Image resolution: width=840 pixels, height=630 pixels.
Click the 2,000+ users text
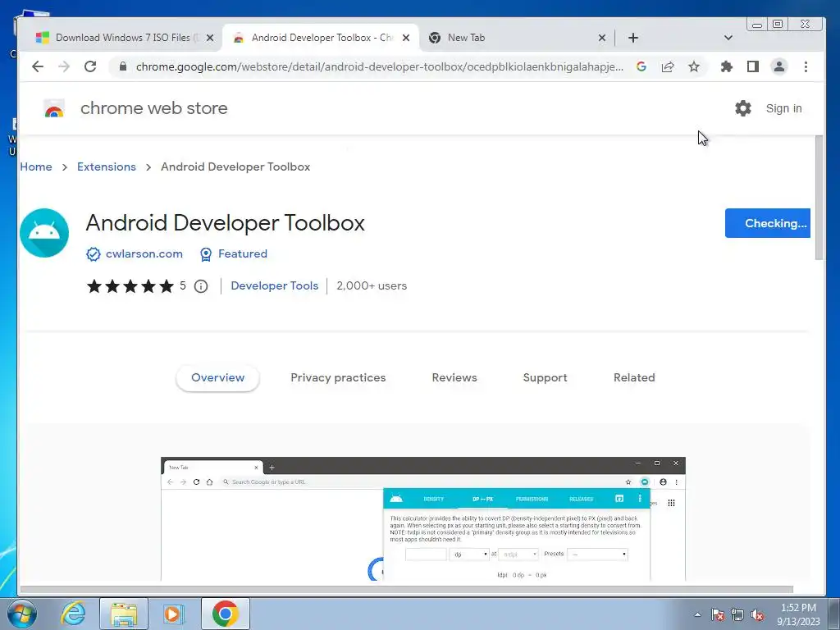[x=372, y=286]
